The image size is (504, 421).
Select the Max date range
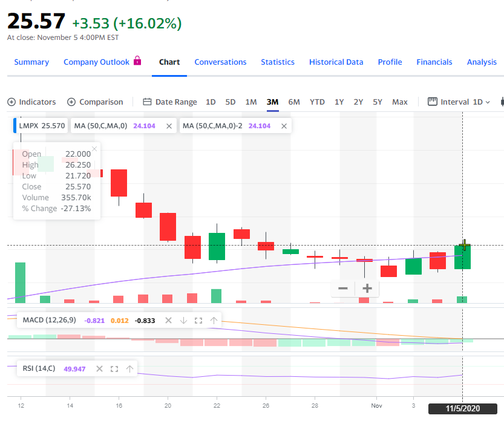coord(399,102)
